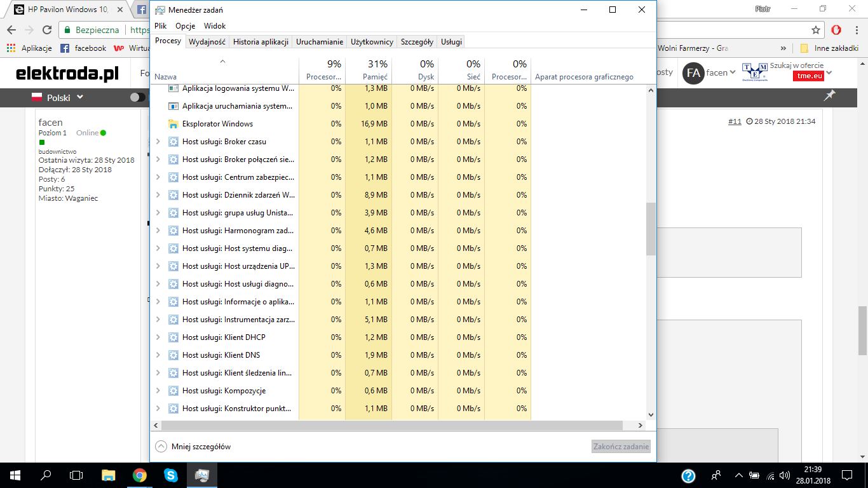Sort by the Nazwa column header
The width and height of the screenshot is (868, 488).
coord(226,71)
